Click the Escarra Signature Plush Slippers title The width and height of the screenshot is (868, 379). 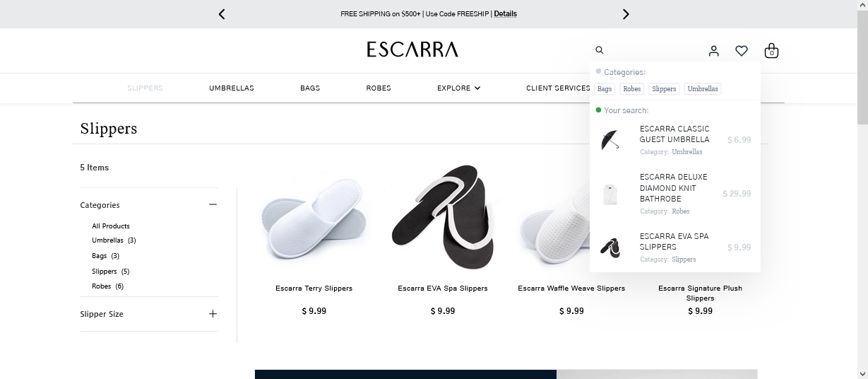coord(700,293)
